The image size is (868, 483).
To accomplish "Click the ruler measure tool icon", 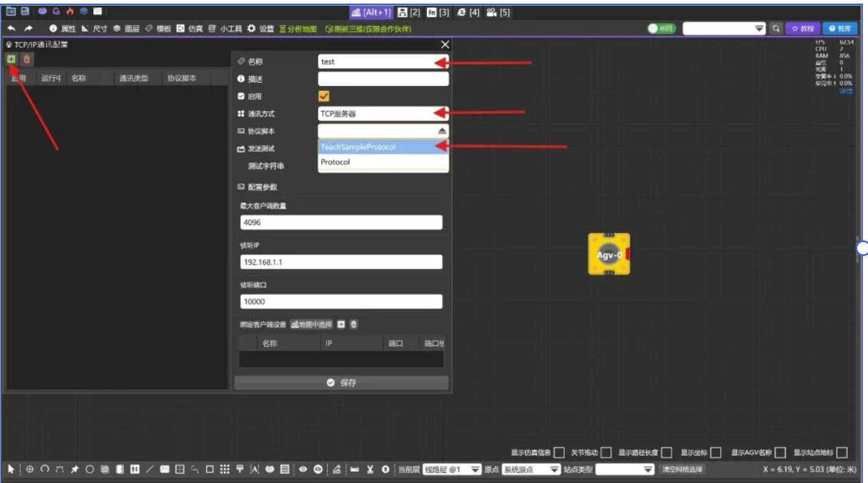I will coord(354,469).
